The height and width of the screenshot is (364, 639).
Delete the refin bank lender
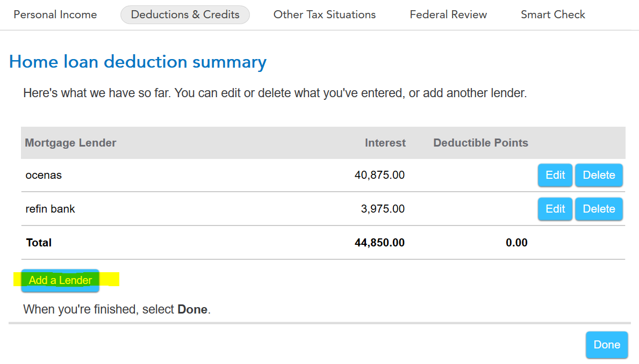click(x=599, y=209)
